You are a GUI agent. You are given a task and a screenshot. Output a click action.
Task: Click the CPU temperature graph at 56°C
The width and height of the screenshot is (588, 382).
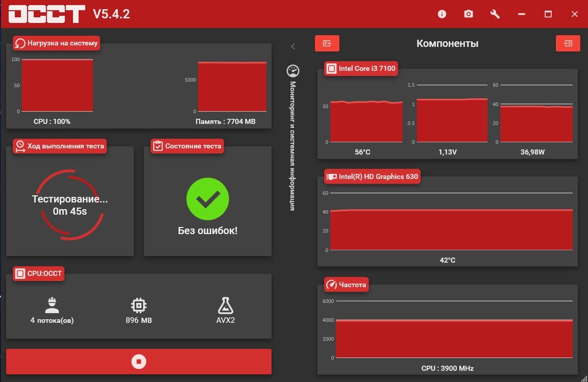[365, 121]
